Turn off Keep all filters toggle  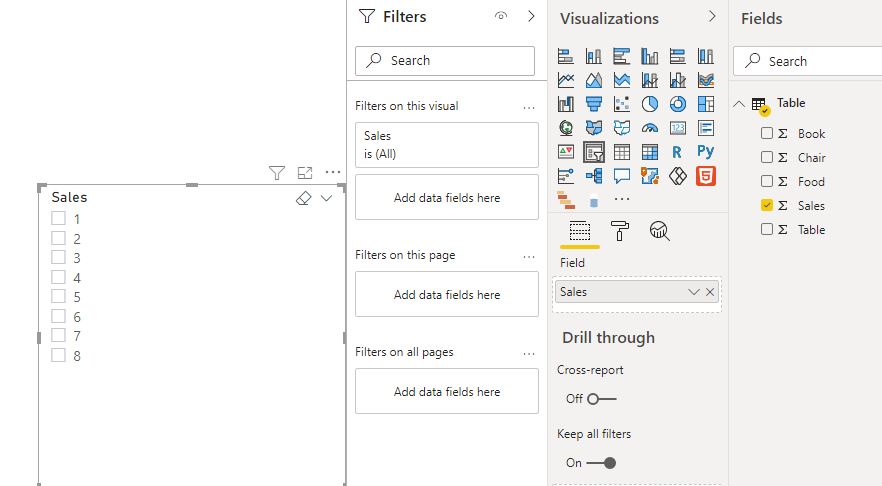[x=601, y=463]
